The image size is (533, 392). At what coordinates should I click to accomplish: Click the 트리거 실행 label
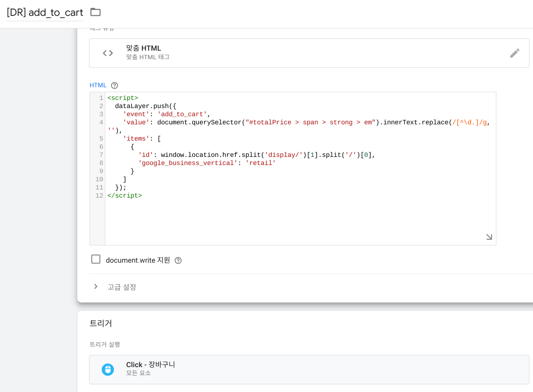coord(105,345)
